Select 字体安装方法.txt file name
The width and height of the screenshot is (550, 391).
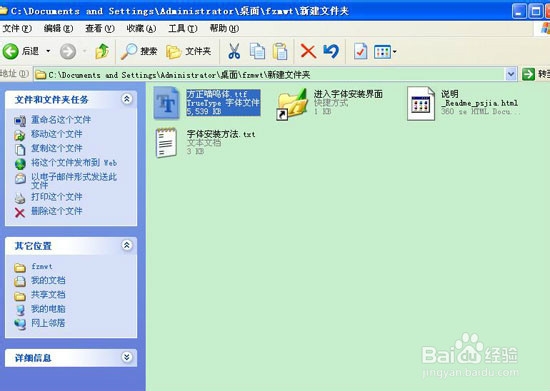(x=221, y=134)
